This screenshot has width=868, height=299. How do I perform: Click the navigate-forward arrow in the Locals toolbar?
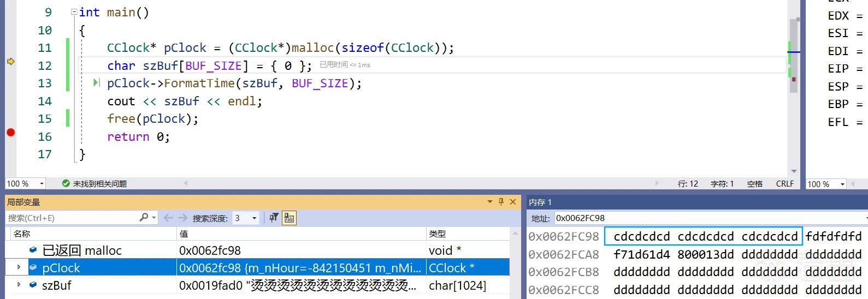point(182,218)
